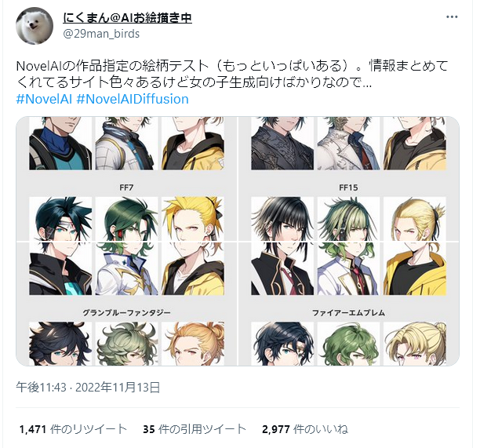View the 2,977 件のいいね list

[305, 429]
